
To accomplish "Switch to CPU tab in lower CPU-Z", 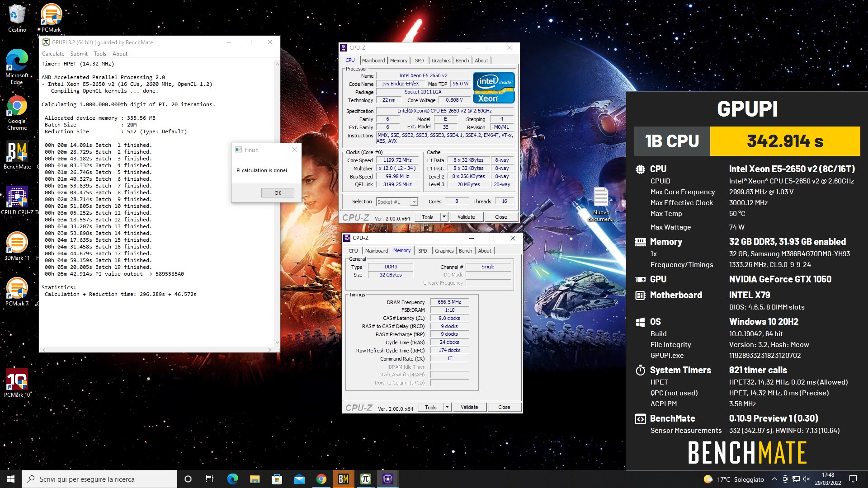I will click(353, 251).
